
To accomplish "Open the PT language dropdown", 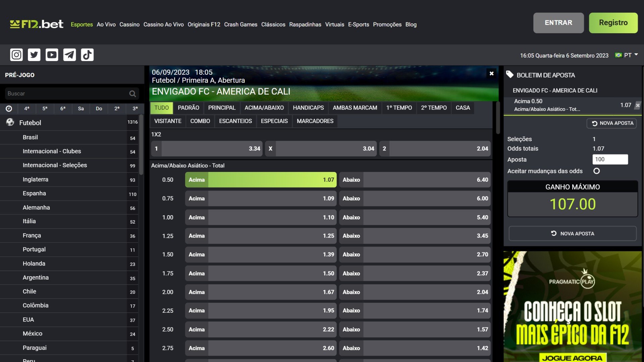I will [x=628, y=55].
